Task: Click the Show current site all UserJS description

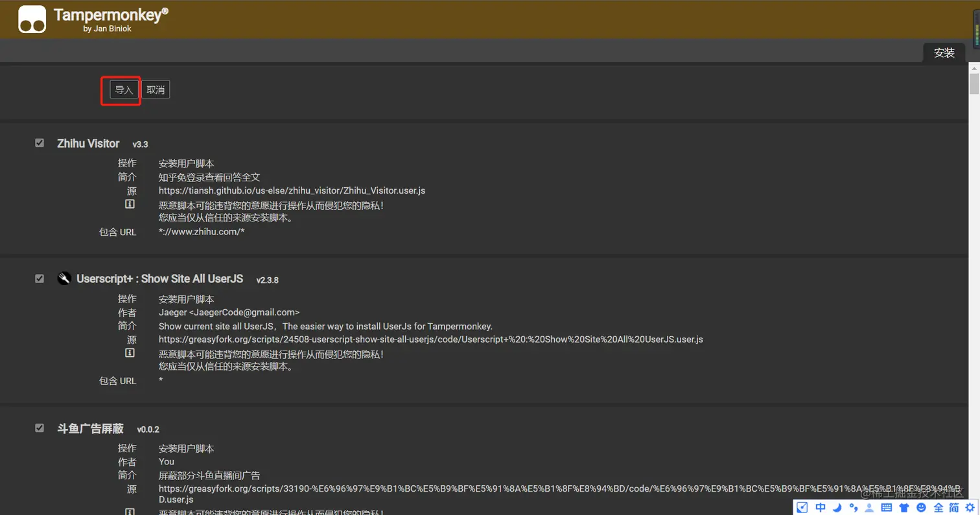Action: (x=325, y=326)
